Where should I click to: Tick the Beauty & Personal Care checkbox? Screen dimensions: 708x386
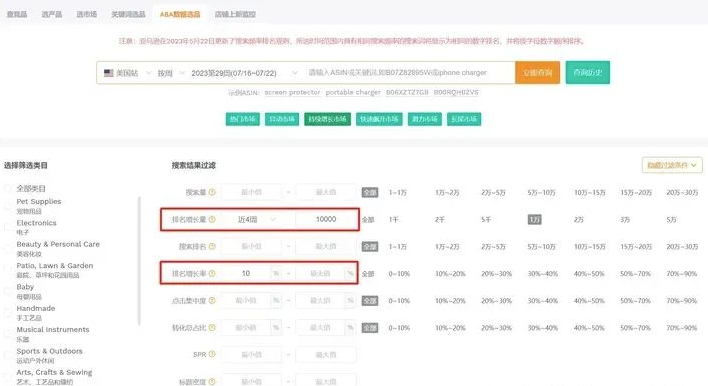tap(8, 248)
